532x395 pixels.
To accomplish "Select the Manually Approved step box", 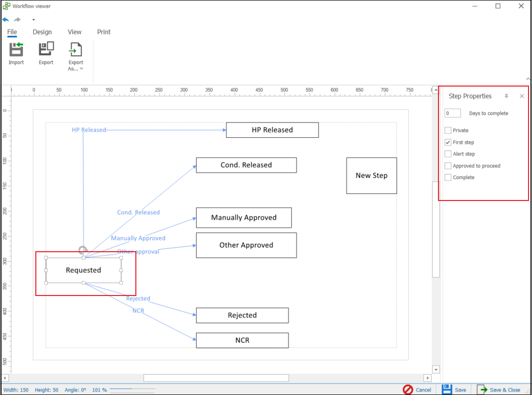I will coord(244,218).
